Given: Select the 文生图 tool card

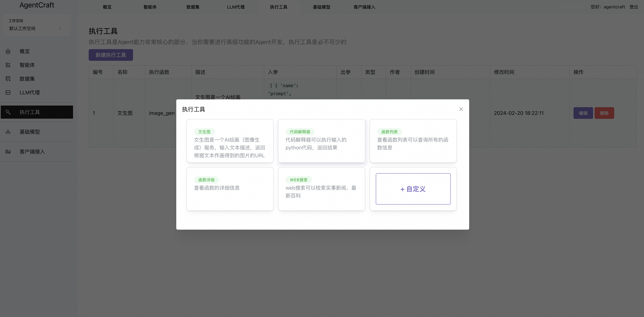Looking at the screenshot, I should coord(230,141).
